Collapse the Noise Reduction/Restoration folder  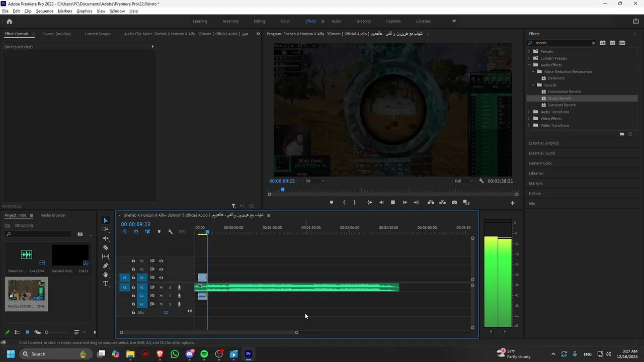pos(533,72)
